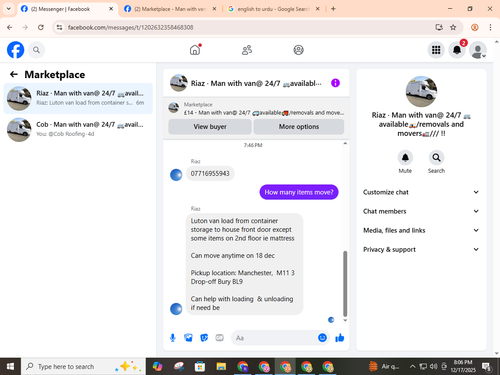
Task: Open the Friends icon in top navigation
Action: click(247, 50)
